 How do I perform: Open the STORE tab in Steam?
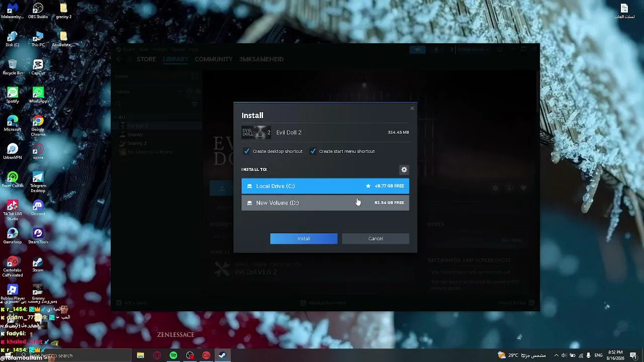tap(146, 59)
